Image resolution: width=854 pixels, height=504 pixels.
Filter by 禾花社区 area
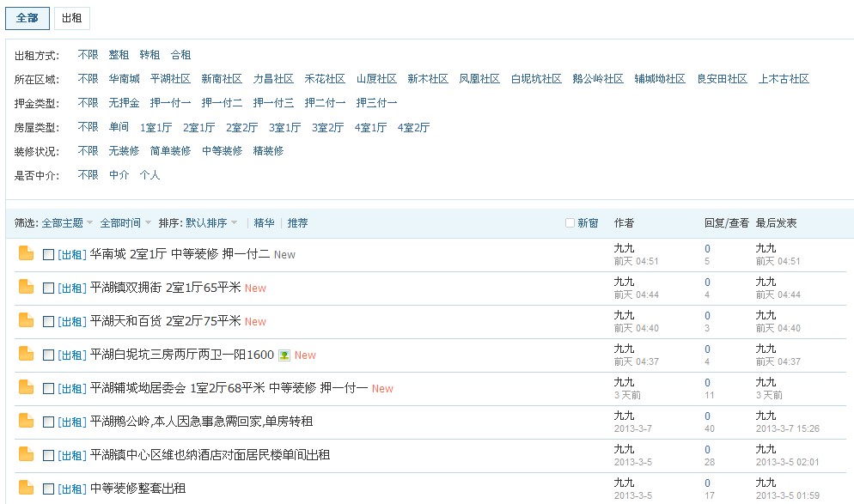[x=325, y=79]
